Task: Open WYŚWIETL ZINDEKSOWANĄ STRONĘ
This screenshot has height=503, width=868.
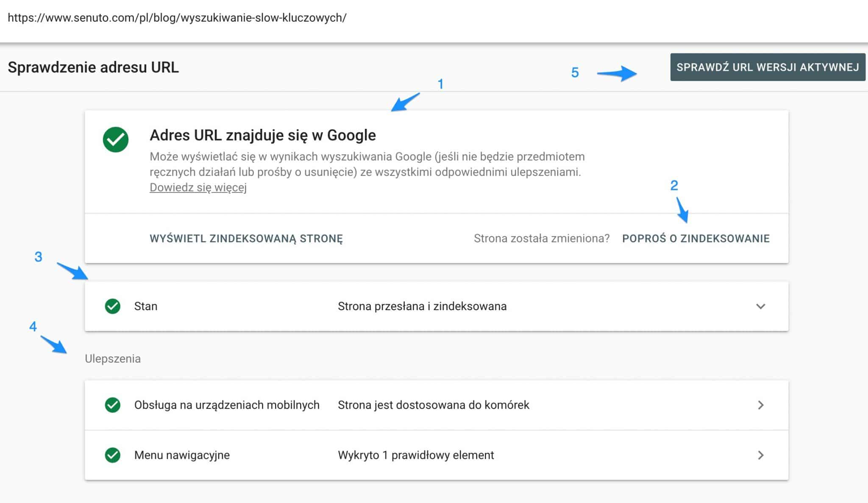Action: coord(246,239)
